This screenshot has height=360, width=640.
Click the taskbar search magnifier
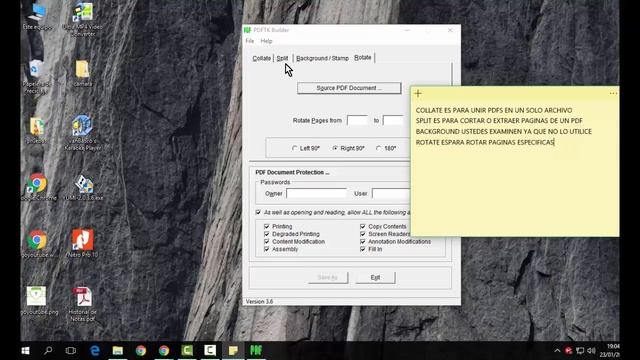(x=48, y=351)
